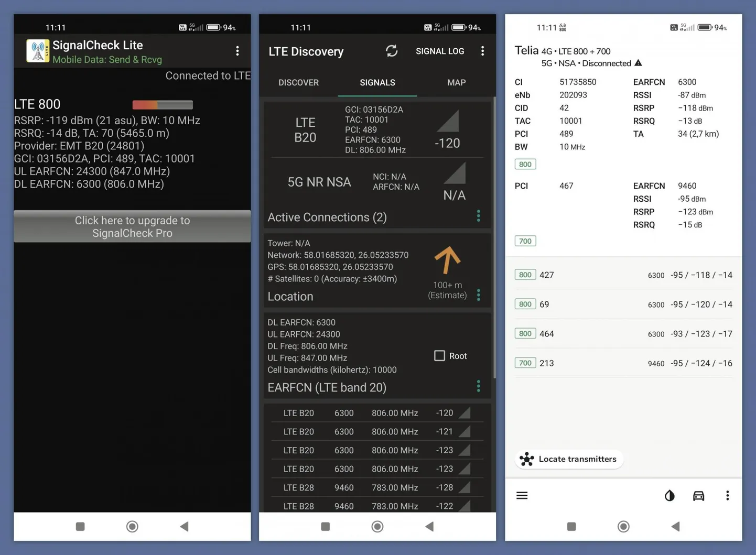Viewport: 756px width, 555px height.
Task: Select neighbor cell row 800 69
Action: 623,304
